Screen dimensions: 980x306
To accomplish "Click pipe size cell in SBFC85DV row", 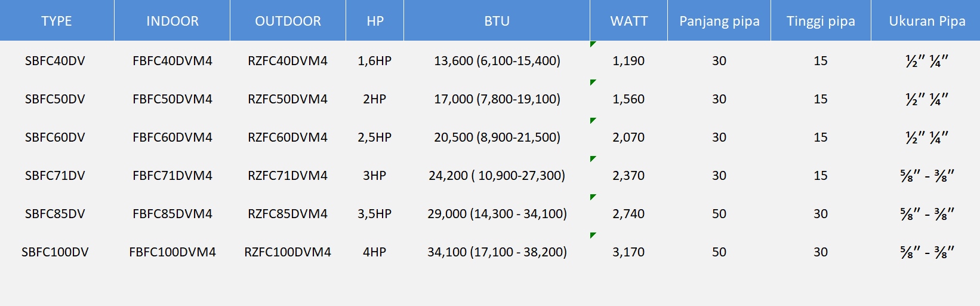I will 926,214.
